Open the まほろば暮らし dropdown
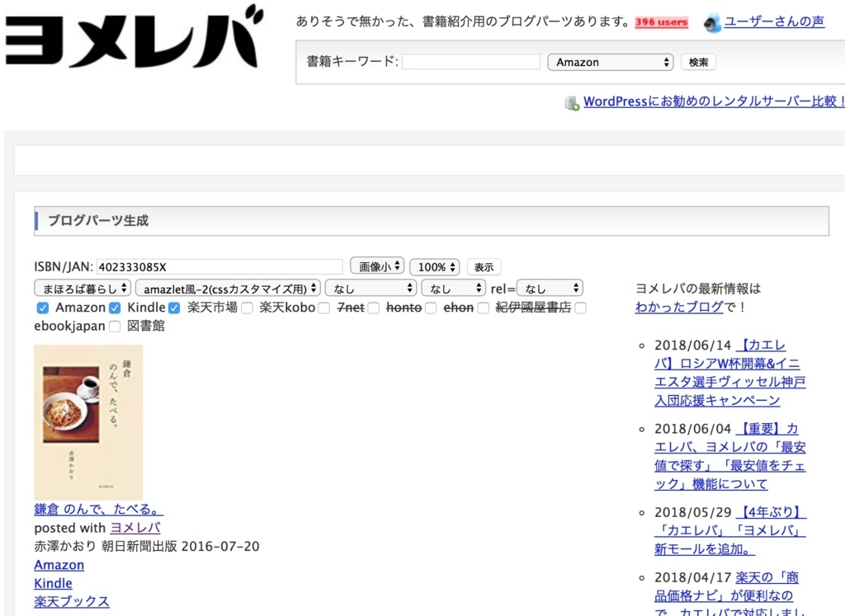The image size is (845, 616). 83,289
